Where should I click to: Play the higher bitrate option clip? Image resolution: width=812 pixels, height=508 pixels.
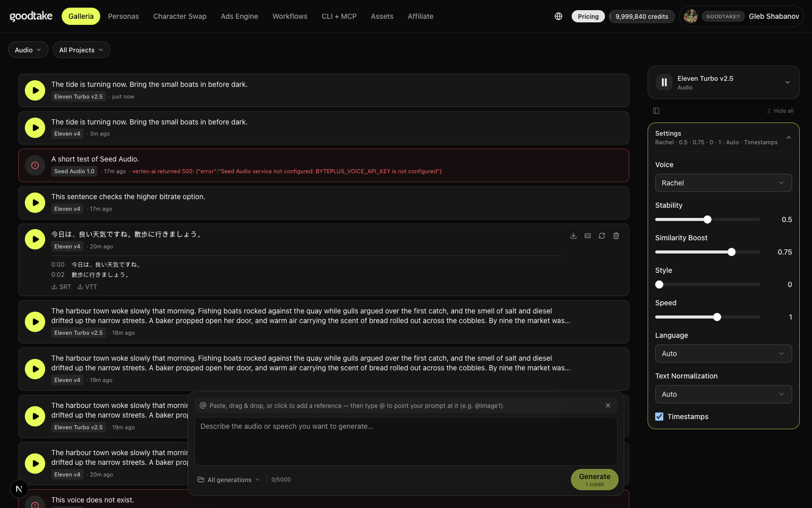coord(35,203)
